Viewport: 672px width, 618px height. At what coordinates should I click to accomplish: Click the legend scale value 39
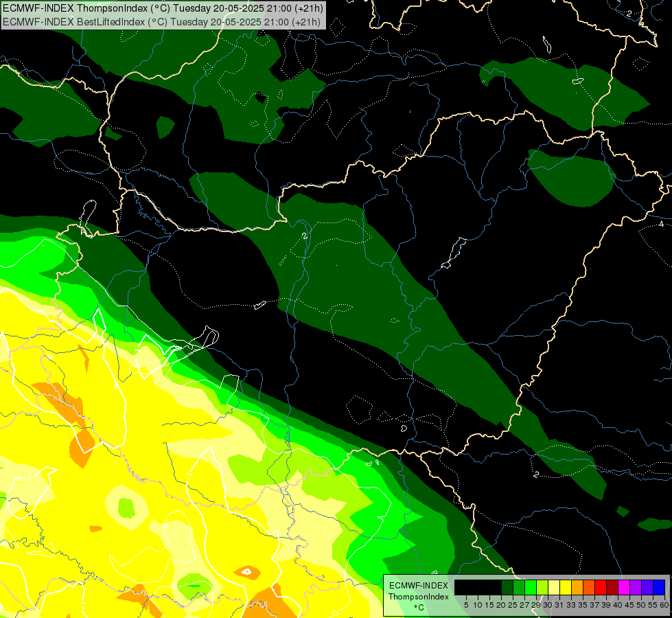[606, 605]
